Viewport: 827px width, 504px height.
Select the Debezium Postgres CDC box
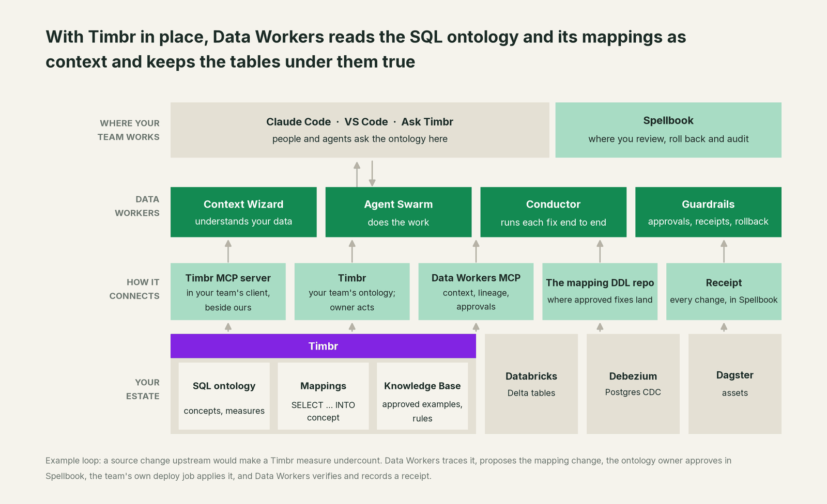pyautogui.click(x=633, y=384)
